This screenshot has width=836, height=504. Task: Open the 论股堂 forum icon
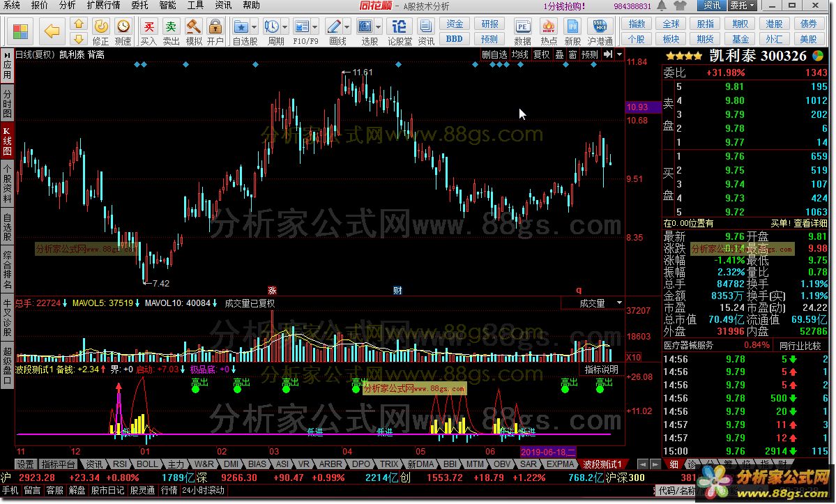tap(399, 26)
